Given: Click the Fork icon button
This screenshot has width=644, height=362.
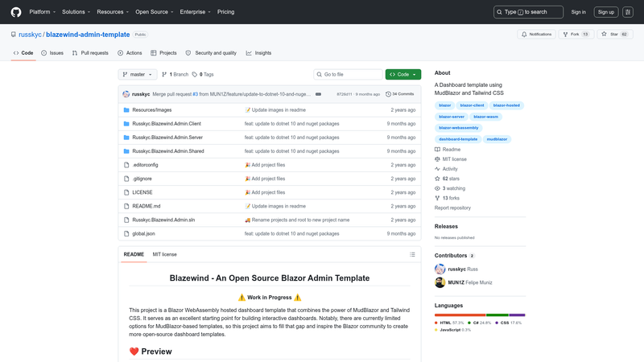Looking at the screenshot, I should pos(566,35).
